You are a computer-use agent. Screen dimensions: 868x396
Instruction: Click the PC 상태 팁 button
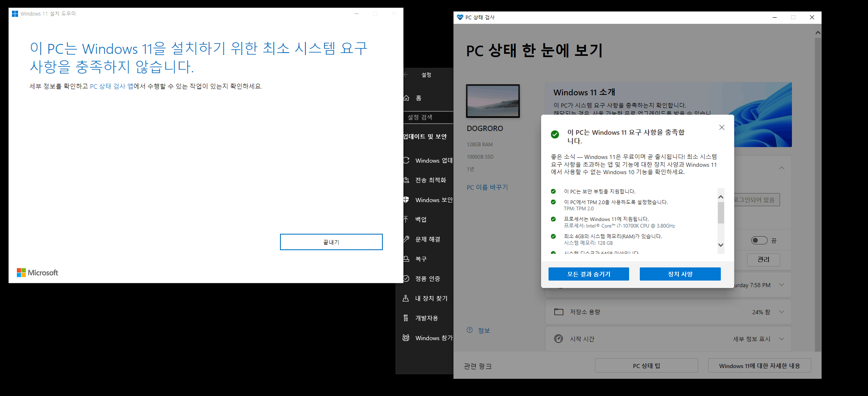tap(646, 366)
